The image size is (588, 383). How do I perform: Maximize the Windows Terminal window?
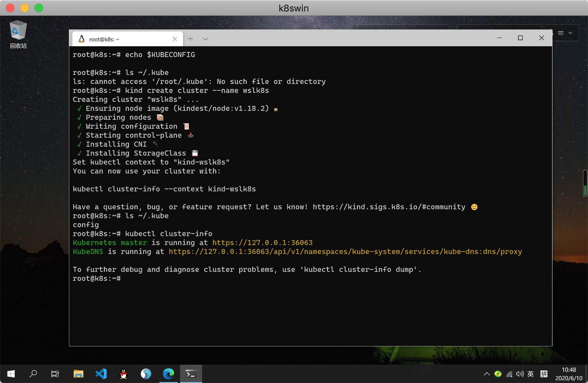pyautogui.click(x=521, y=38)
